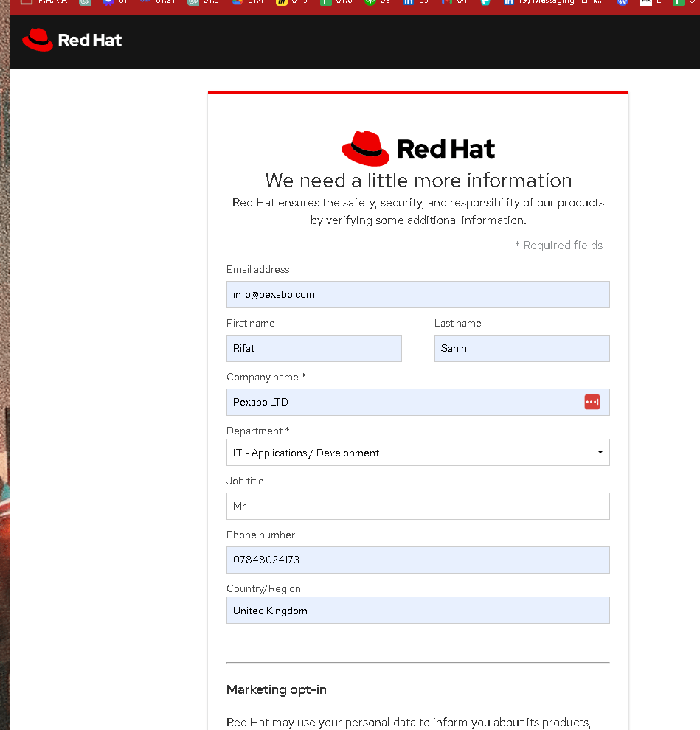Select the Country/Region field

(x=417, y=611)
